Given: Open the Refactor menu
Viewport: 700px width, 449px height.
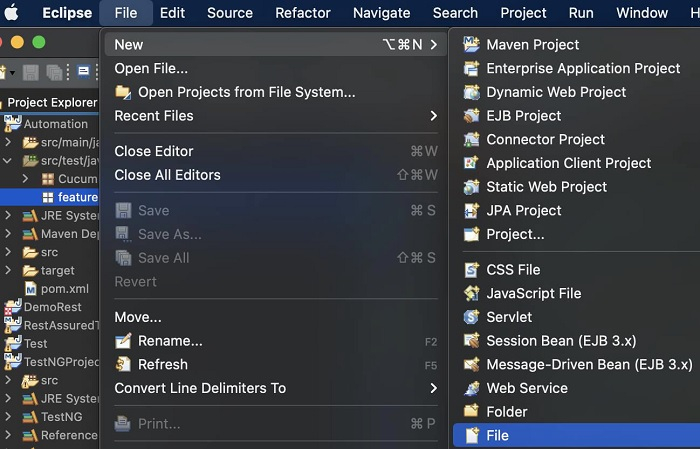Looking at the screenshot, I should coord(302,13).
